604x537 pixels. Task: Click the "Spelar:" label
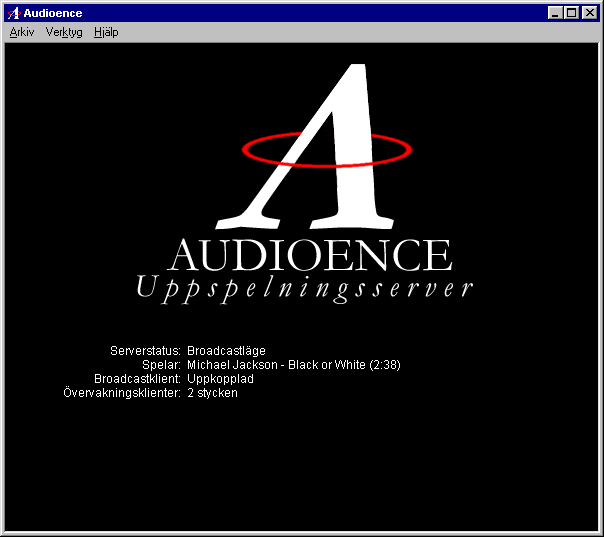point(161,364)
